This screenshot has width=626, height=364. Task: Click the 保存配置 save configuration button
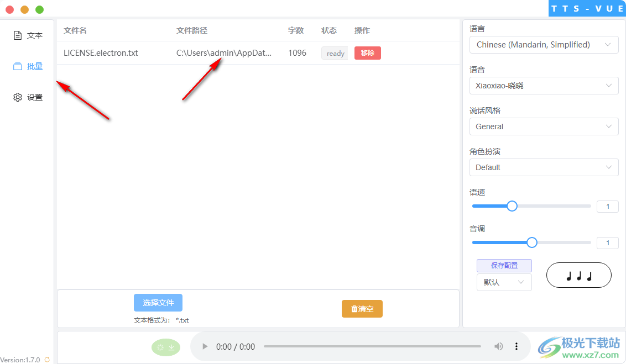[x=504, y=266]
